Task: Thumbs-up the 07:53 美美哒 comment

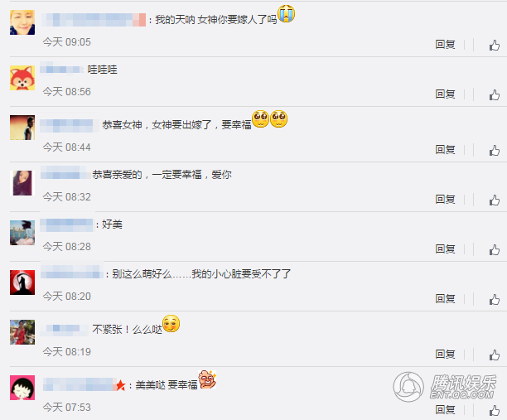Action: click(494, 411)
